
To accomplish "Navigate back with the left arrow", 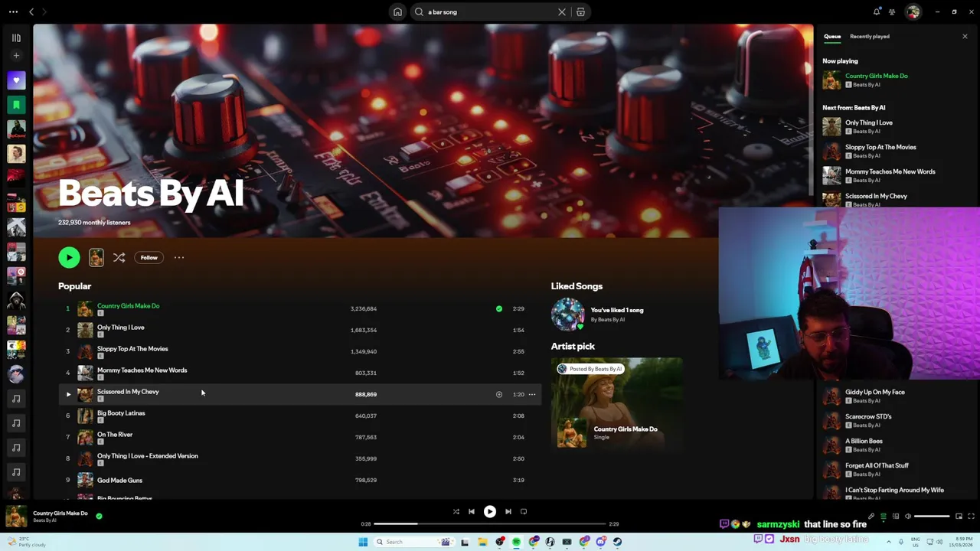I will [x=31, y=12].
